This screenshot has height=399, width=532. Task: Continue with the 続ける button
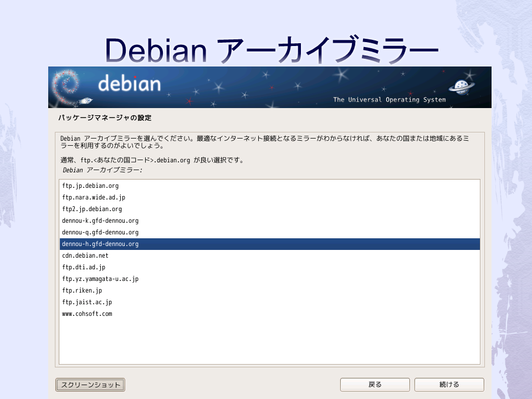click(449, 385)
